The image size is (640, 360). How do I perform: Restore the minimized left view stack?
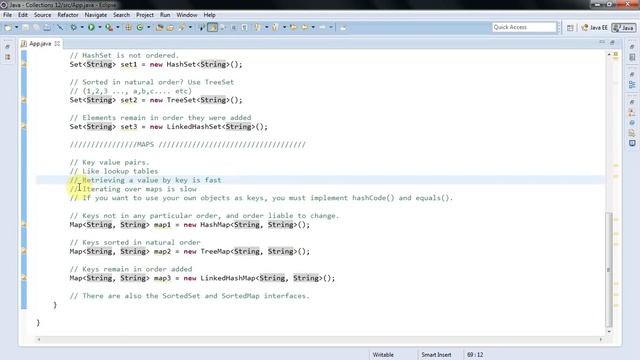[7, 47]
